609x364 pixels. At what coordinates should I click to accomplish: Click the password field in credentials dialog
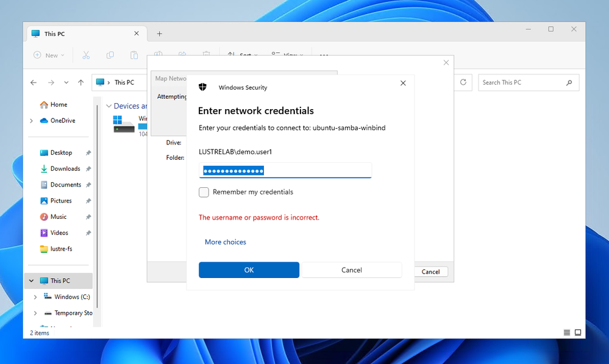tap(285, 171)
